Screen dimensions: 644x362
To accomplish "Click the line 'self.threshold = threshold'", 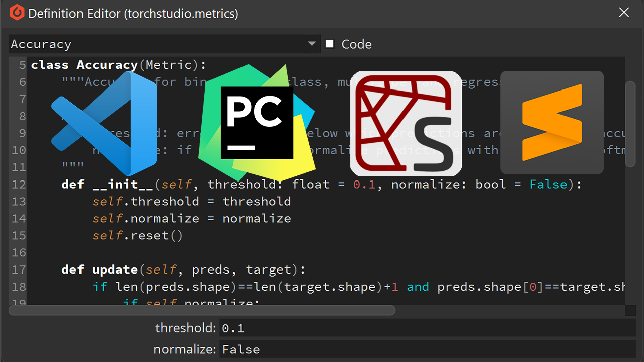I will pos(192,201).
